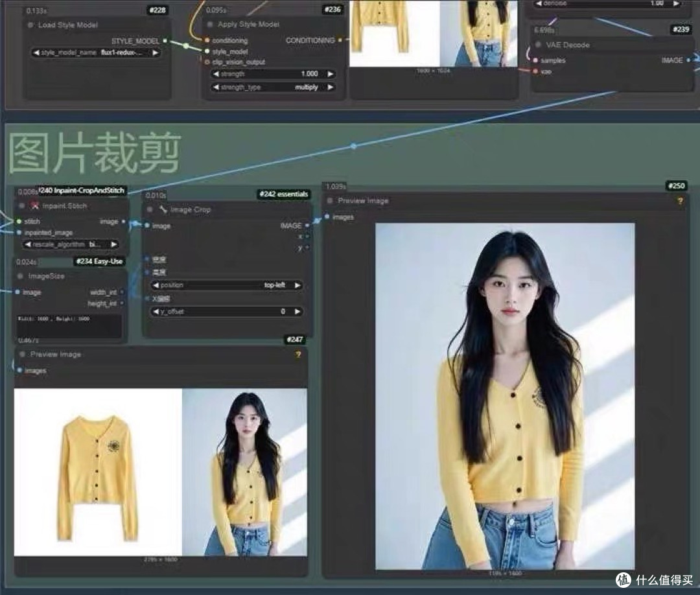
Task: Collapse Preview Image node #250 dot
Action: click(330, 200)
